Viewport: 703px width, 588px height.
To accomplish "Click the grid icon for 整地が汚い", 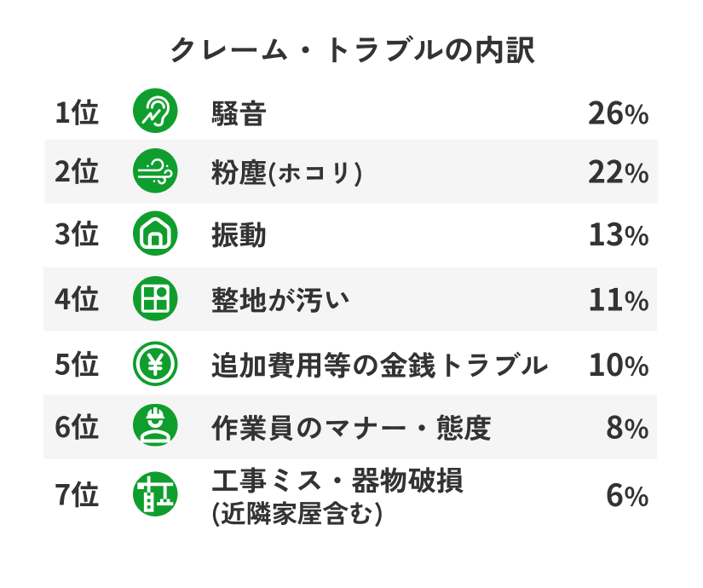I will pos(155,299).
